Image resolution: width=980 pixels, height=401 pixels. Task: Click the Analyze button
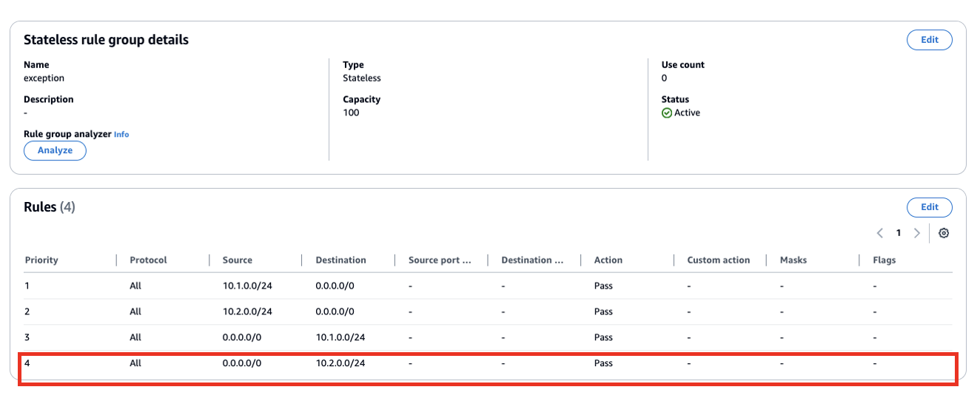pos(56,150)
